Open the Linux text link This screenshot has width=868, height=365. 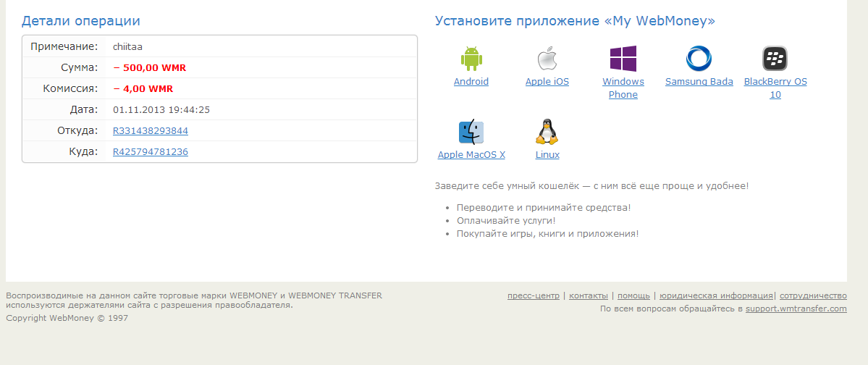[547, 154]
